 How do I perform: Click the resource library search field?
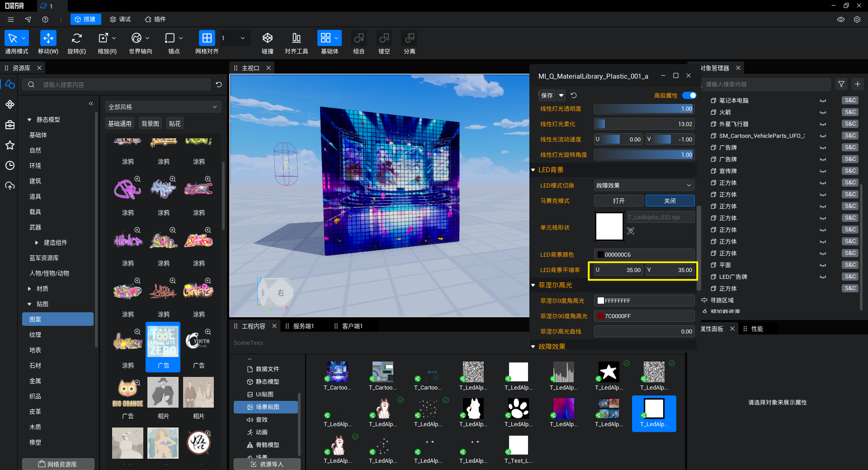pyautogui.click(x=117, y=85)
